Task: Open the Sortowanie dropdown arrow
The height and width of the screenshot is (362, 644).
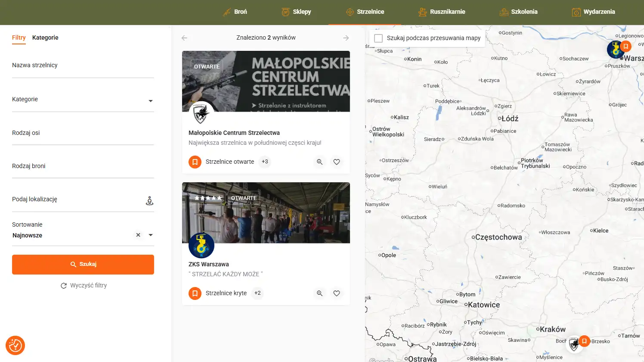Action: 150,235
